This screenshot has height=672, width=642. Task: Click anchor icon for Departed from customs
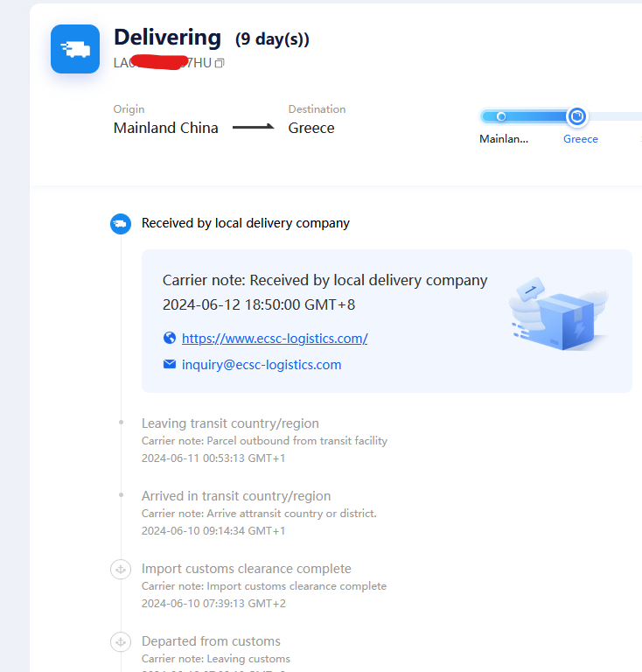point(121,642)
